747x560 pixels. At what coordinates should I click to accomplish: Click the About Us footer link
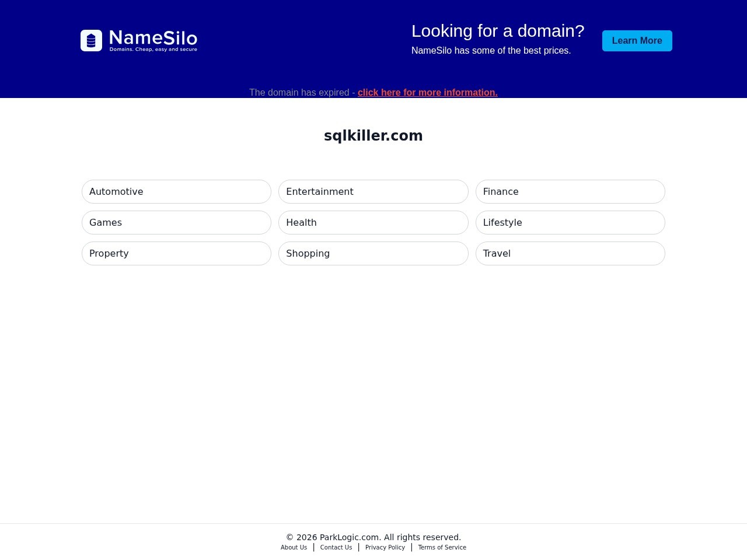294,547
